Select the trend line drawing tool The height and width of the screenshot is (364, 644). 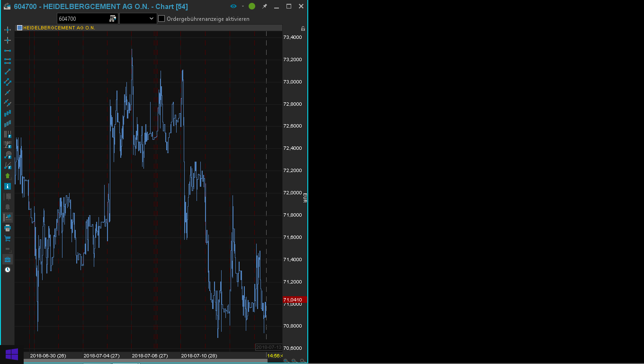[x=8, y=72]
